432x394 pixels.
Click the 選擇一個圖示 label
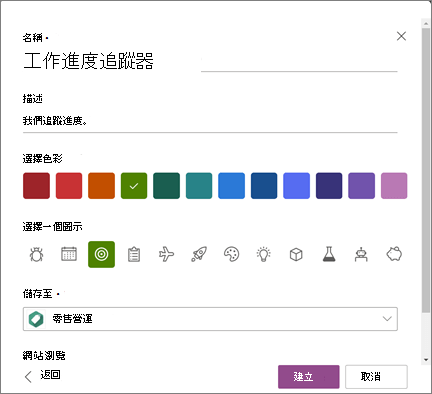pyautogui.click(x=52, y=227)
